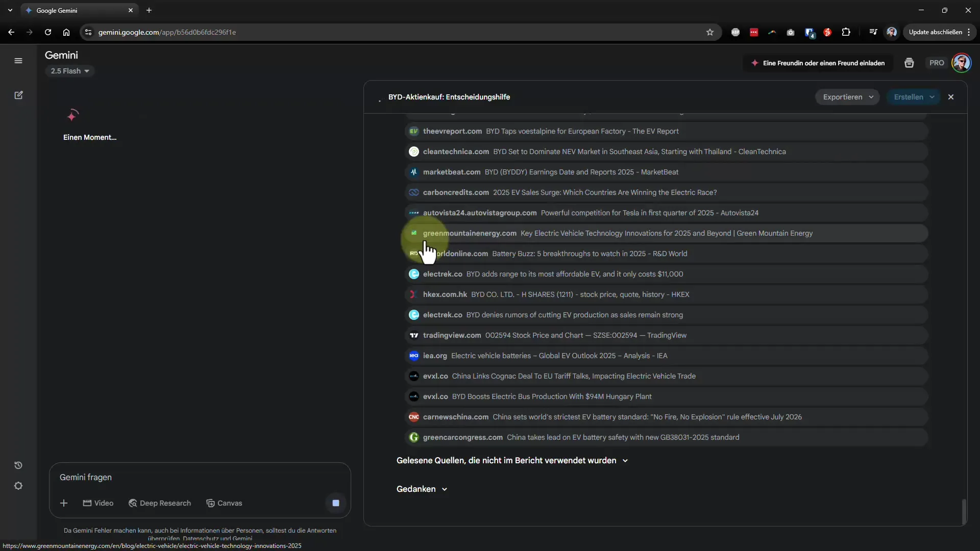The image size is (980, 551).
Task: Expand the Gedanken section
Action: point(422,489)
